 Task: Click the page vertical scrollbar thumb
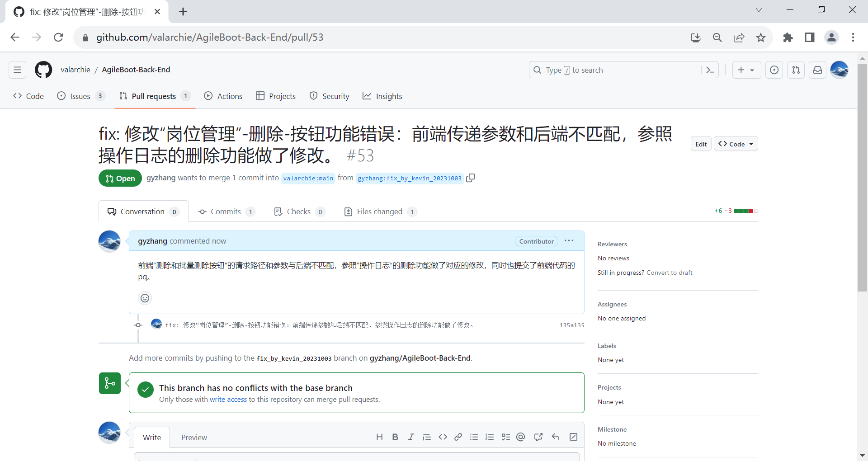[x=862, y=178]
